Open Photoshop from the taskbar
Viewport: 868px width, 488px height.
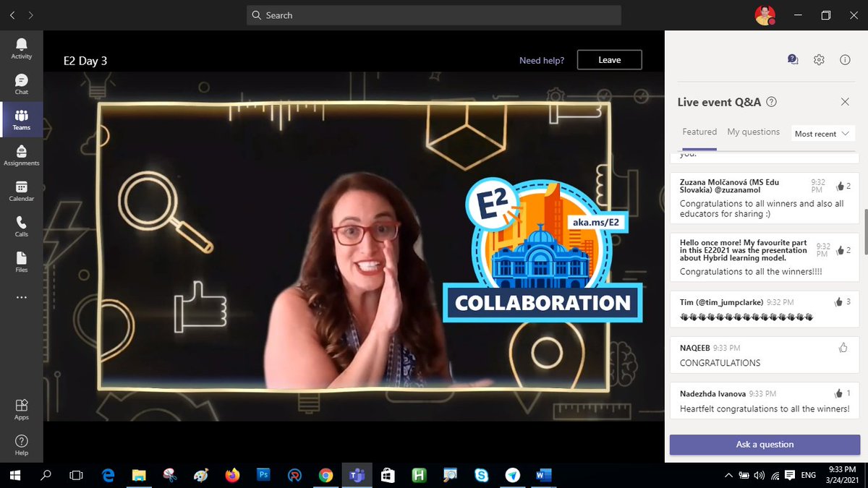tap(263, 475)
